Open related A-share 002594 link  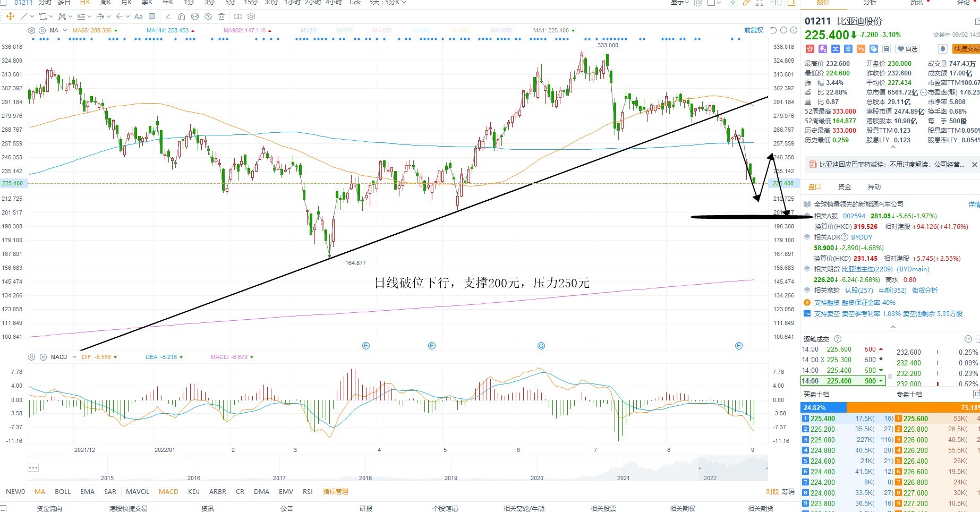tap(854, 216)
